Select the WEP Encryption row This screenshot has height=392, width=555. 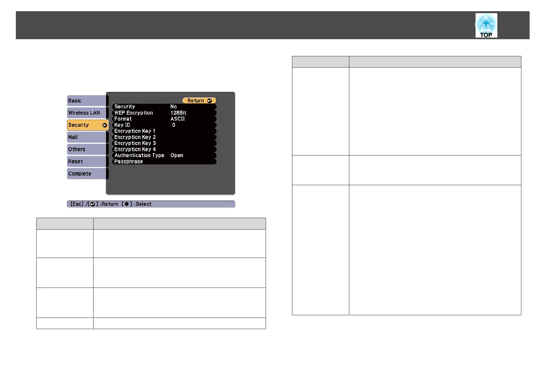pyautogui.click(x=164, y=113)
